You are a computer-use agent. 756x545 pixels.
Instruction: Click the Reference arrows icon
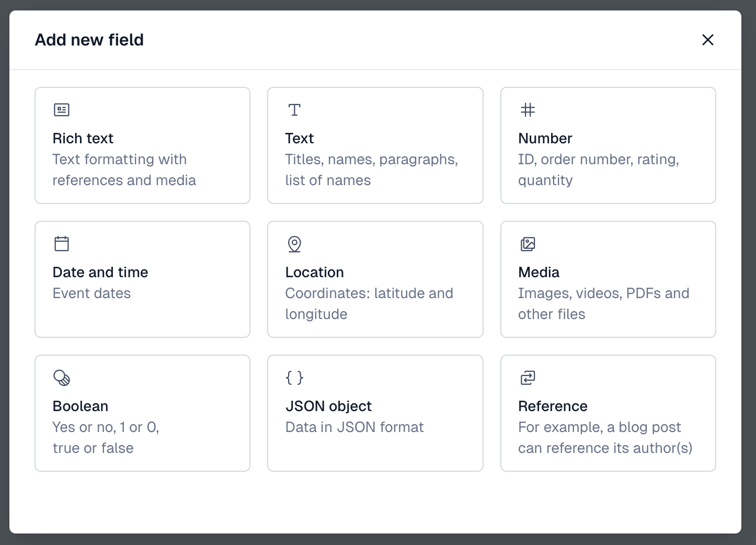coord(528,378)
